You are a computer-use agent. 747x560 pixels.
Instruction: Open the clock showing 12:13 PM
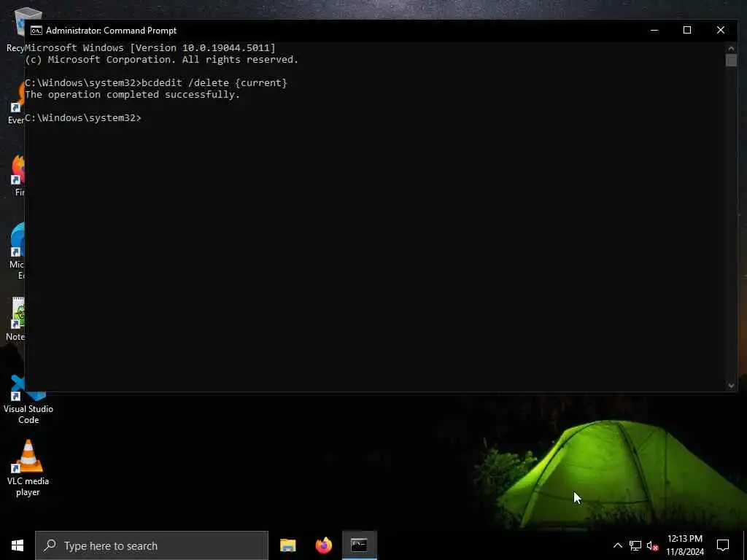[x=684, y=545]
